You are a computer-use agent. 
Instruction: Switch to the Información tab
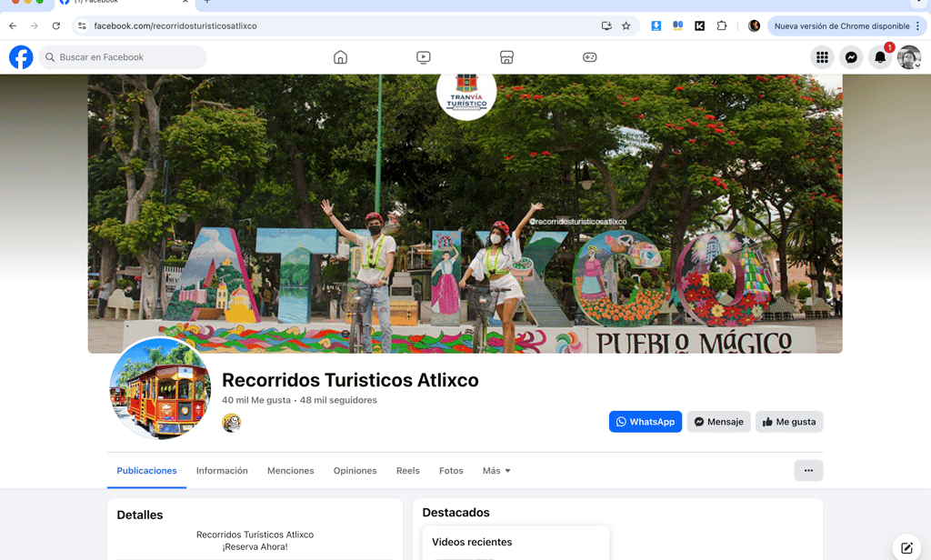222,470
